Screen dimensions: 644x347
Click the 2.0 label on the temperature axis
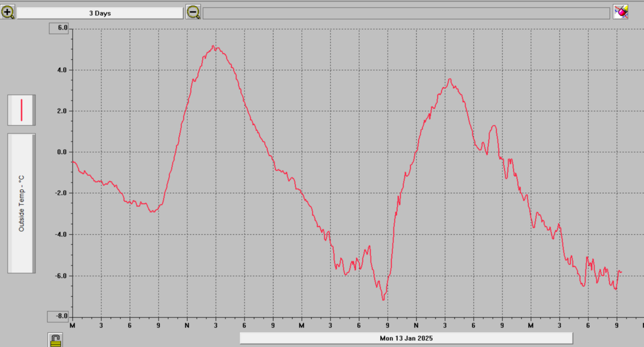tap(62, 111)
